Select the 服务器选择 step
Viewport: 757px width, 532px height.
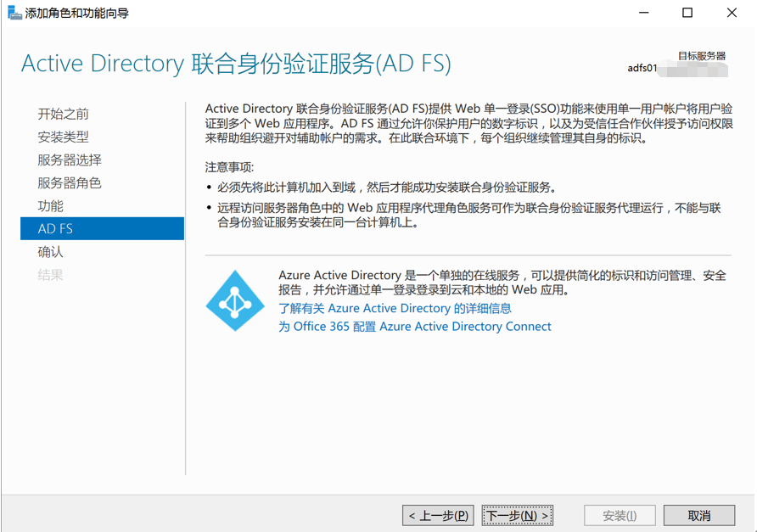tap(70, 160)
